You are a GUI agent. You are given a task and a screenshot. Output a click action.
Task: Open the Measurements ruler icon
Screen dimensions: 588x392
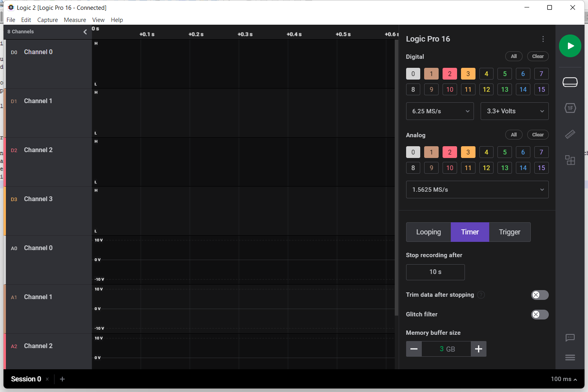[x=570, y=134]
